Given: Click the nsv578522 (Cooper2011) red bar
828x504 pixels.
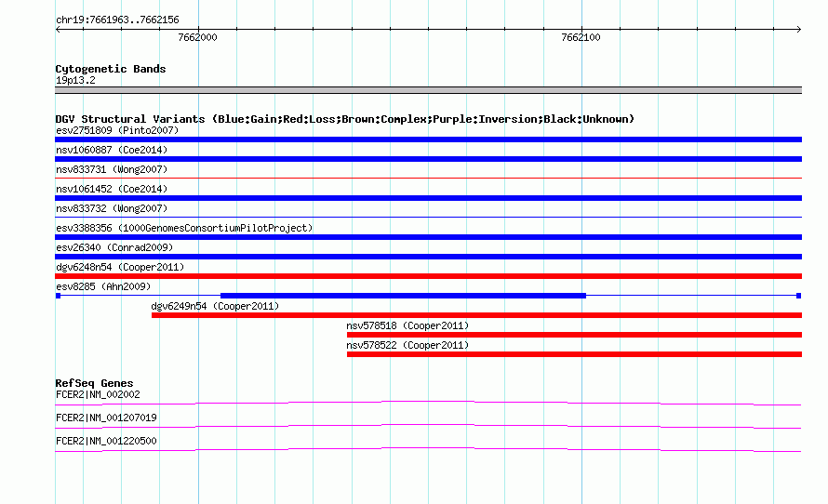Looking at the screenshot, I should tap(574, 354).
